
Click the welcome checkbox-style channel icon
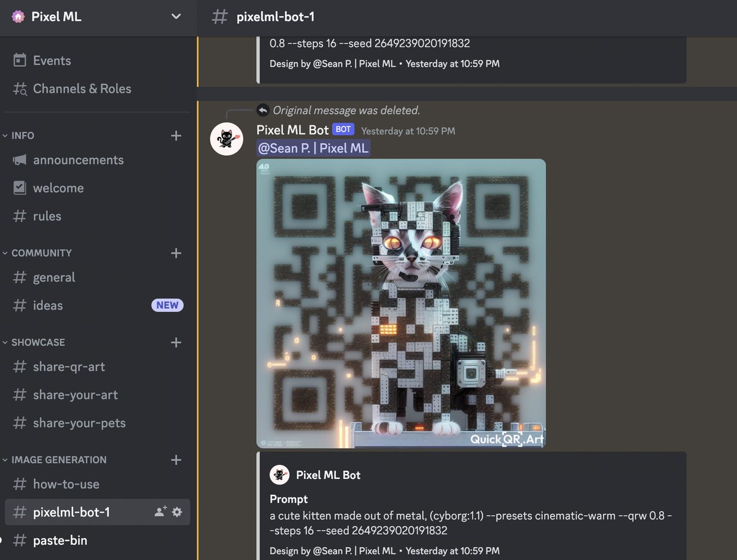pyautogui.click(x=20, y=188)
